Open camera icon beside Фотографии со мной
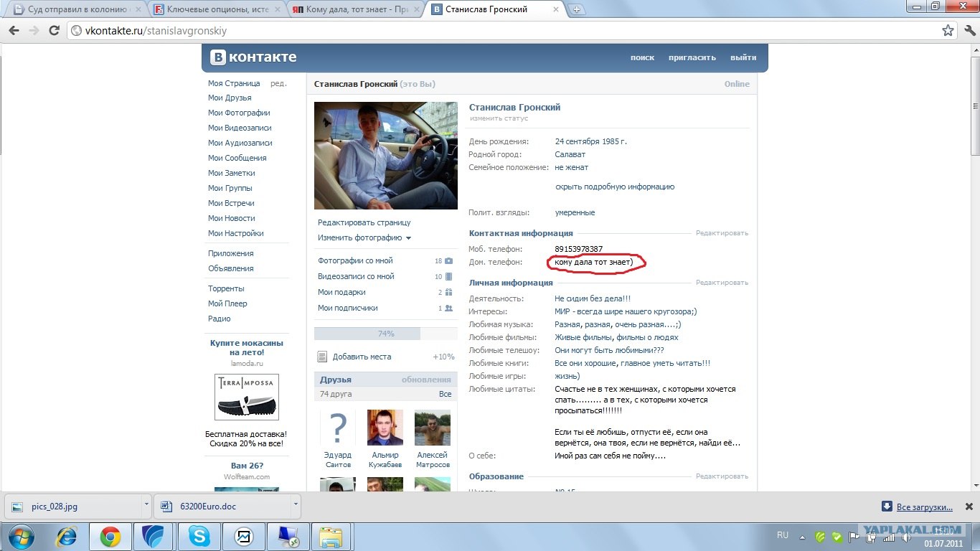This screenshot has width=980, height=551. 449,261
